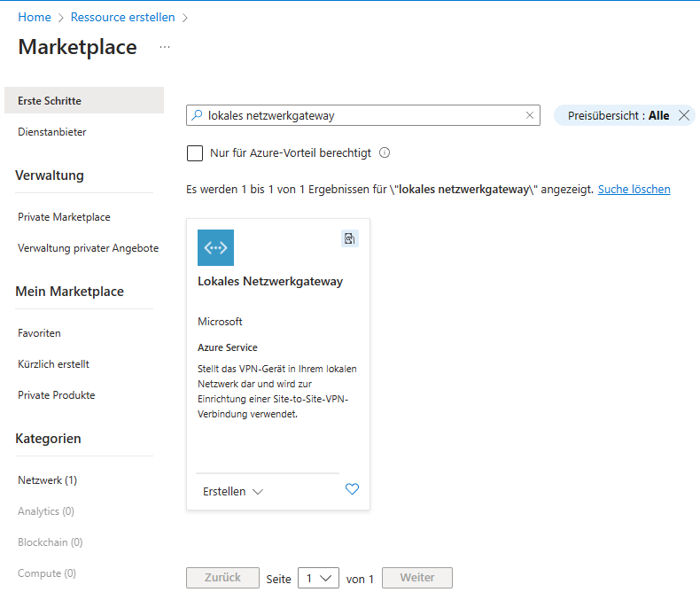The width and height of the screenshot is (700, 600).
Task: Click the Suche löschen link
Action: (x=634, y=190)
